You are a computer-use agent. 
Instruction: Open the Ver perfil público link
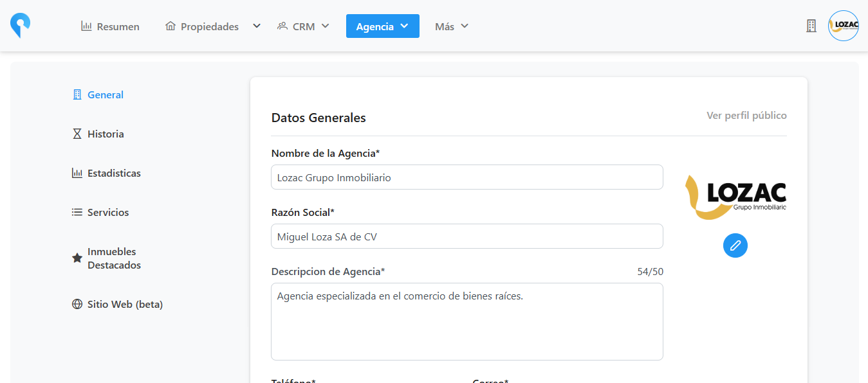click(746, 116)
